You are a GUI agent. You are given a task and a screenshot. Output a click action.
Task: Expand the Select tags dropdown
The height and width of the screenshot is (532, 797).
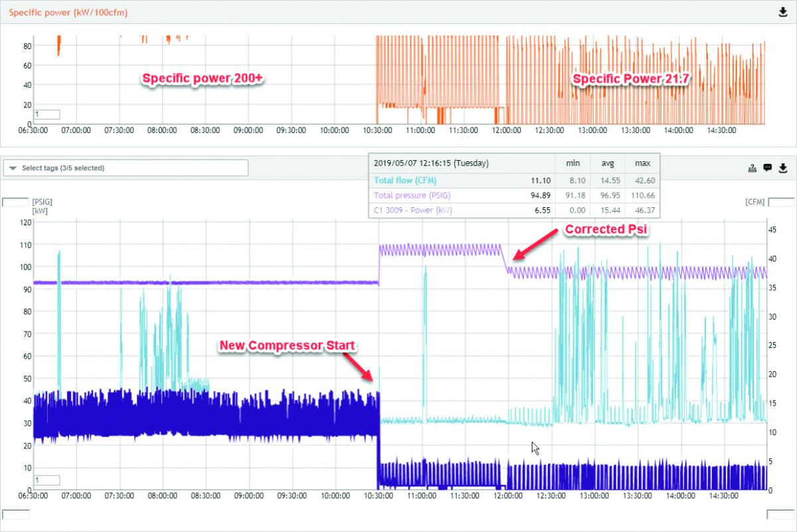point(126,168)
